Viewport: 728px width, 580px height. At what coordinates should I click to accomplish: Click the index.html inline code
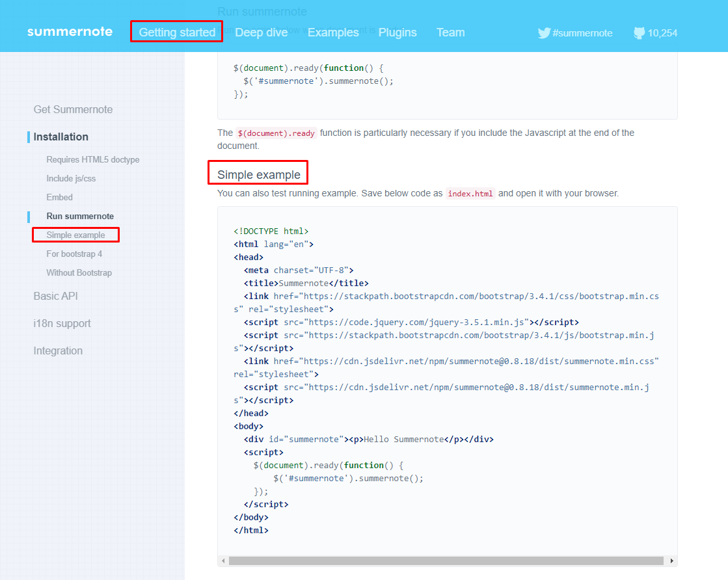(x=470, y=194)
